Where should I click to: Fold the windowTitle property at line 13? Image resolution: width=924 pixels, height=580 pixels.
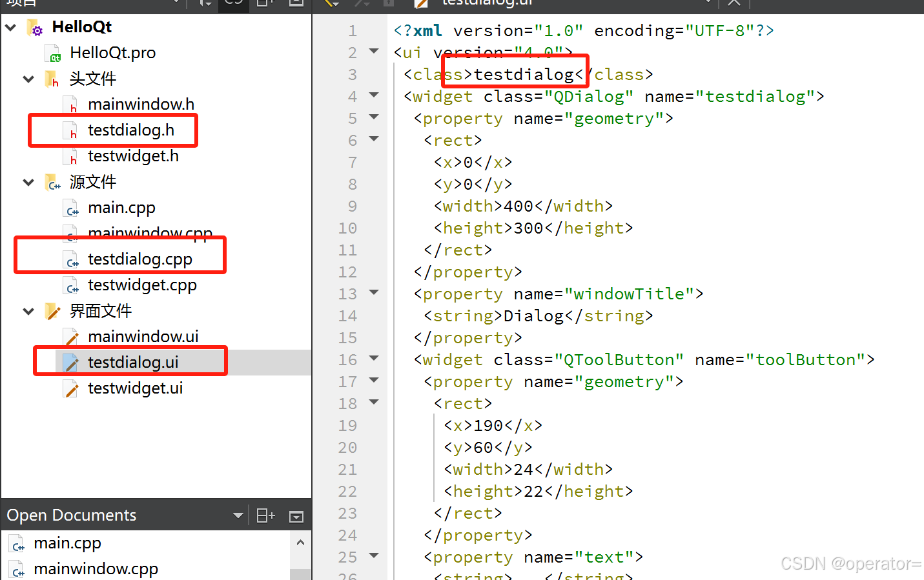click(x=374, y=292)
